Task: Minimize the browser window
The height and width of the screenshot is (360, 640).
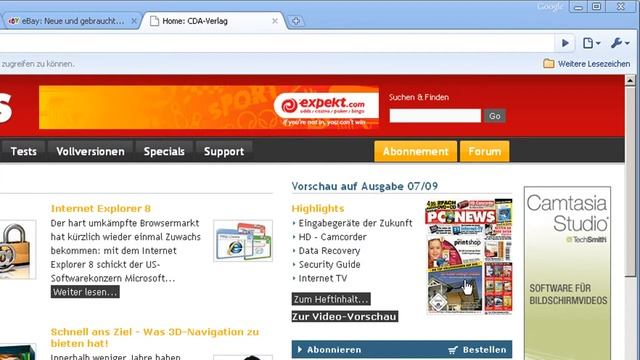Action: tap(578, 7)
